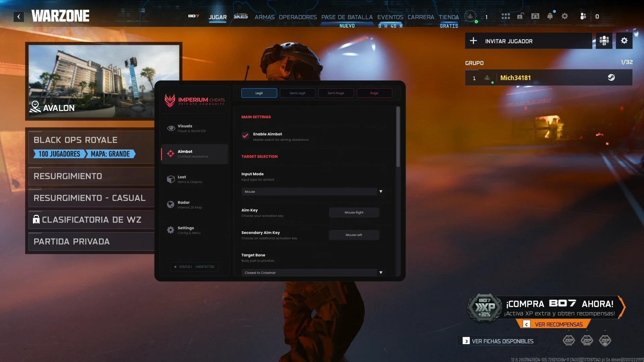Open the social friends list icon

583,16
